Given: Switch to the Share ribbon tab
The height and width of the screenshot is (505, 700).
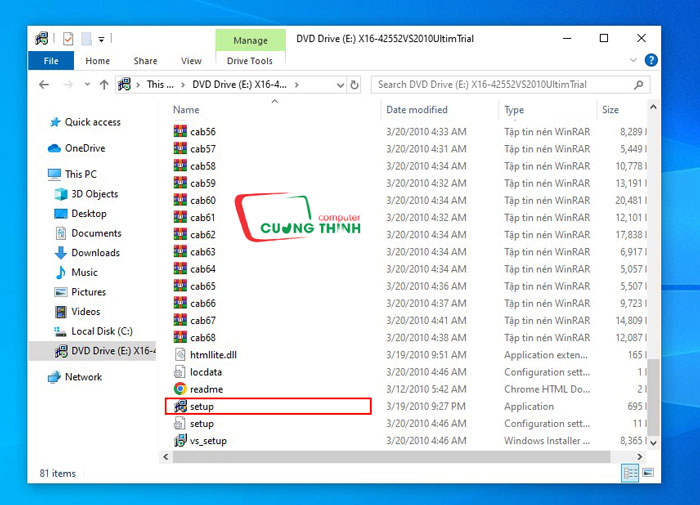Looking at the screenshot, I should click(145, 61).
